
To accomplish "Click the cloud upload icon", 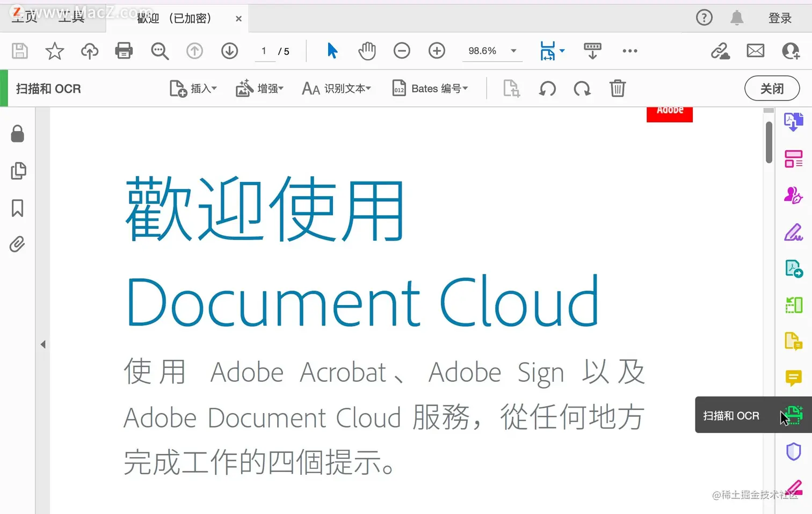I will point(90,51).
